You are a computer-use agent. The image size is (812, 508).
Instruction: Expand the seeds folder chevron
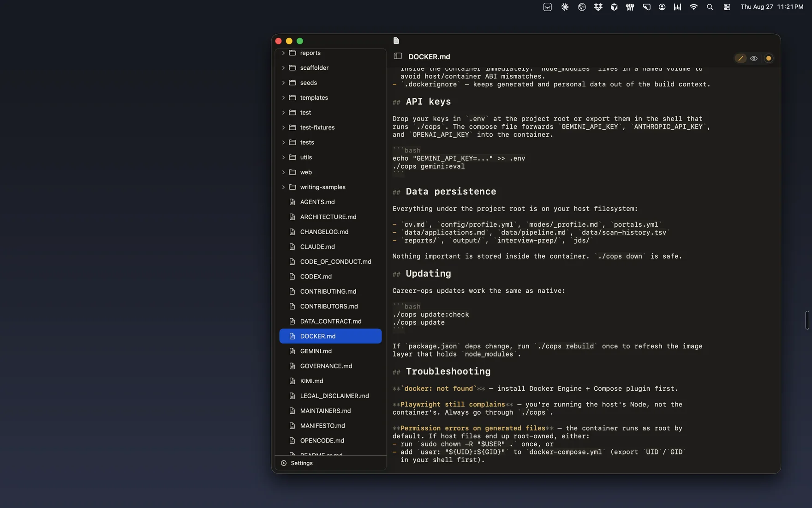(x=283, y=83)
